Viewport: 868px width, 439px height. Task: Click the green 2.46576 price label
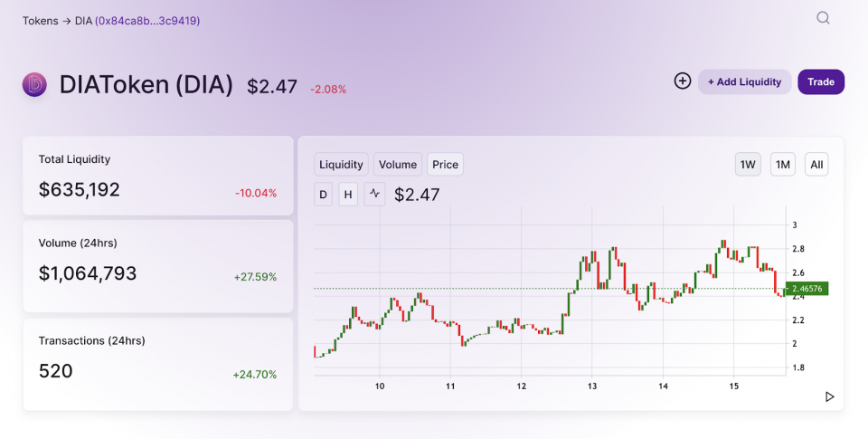point(808,289)
